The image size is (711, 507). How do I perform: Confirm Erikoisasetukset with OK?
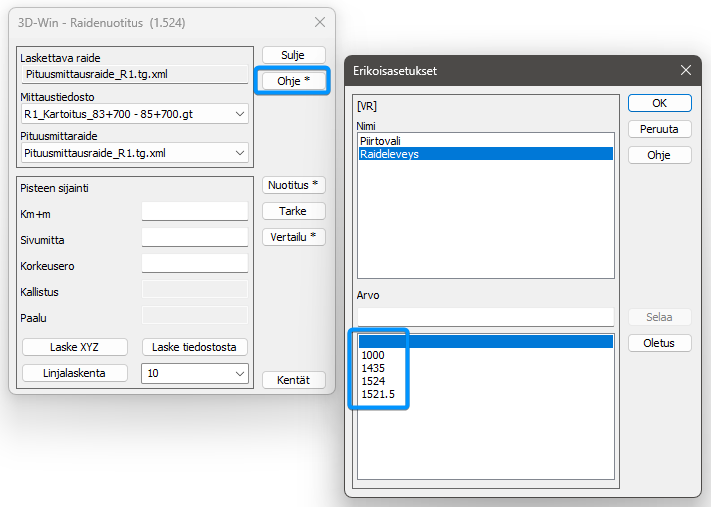tap(659, 103)
